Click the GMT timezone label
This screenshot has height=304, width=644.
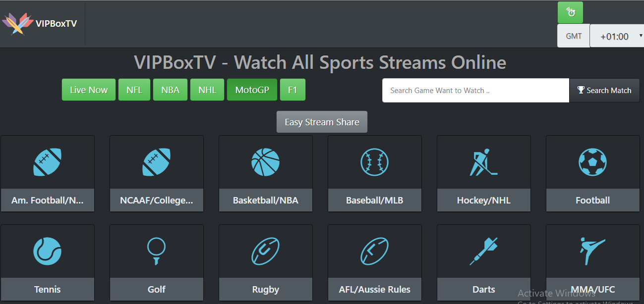pyautogui.click(x=574, y=36)
